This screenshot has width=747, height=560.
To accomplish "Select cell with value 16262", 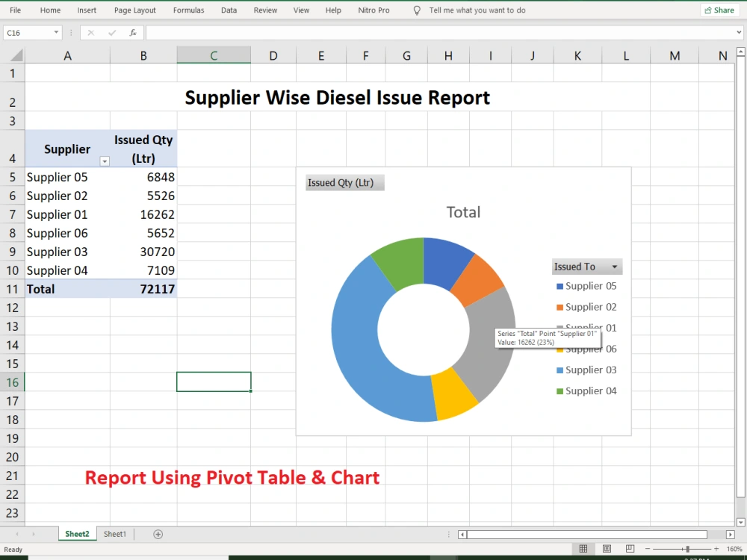I will tap(143, 214).
